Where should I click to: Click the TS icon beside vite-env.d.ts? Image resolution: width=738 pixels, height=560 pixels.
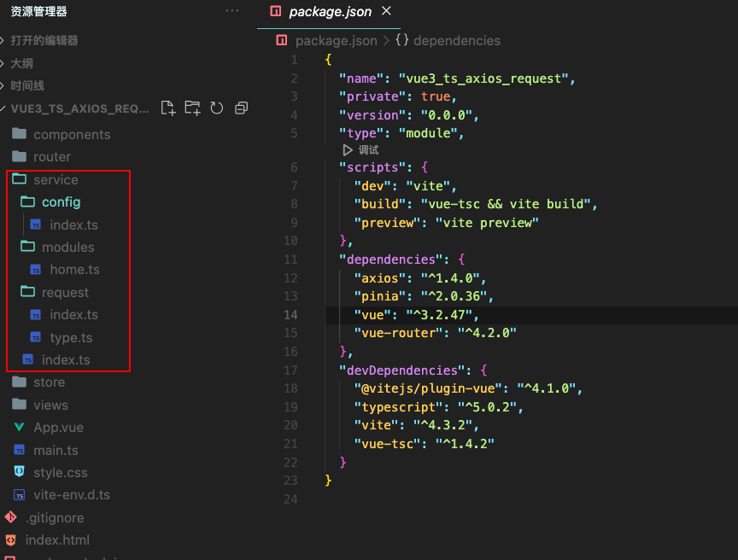click(x=20, y=496)
